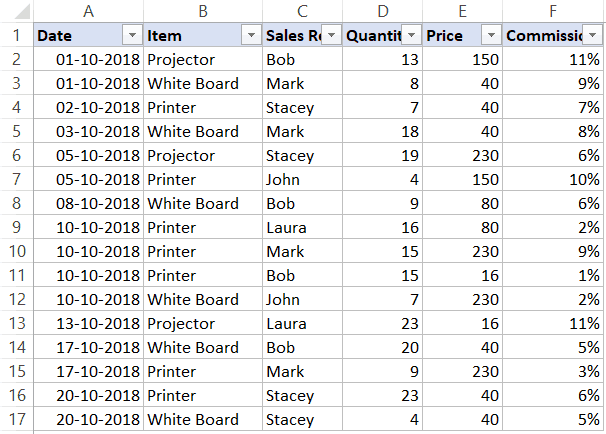
Task: Select row 13 header
Action: click(17, 323)
